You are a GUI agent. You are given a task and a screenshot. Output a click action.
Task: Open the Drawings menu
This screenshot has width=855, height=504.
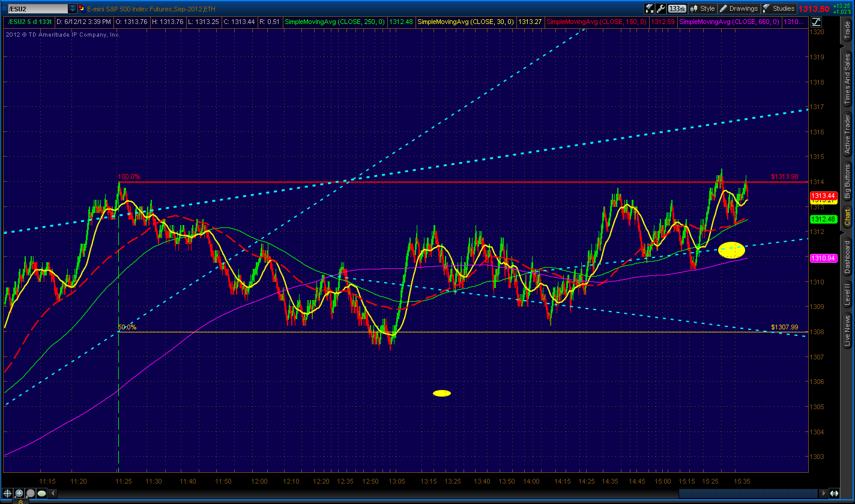pos(739,8)
